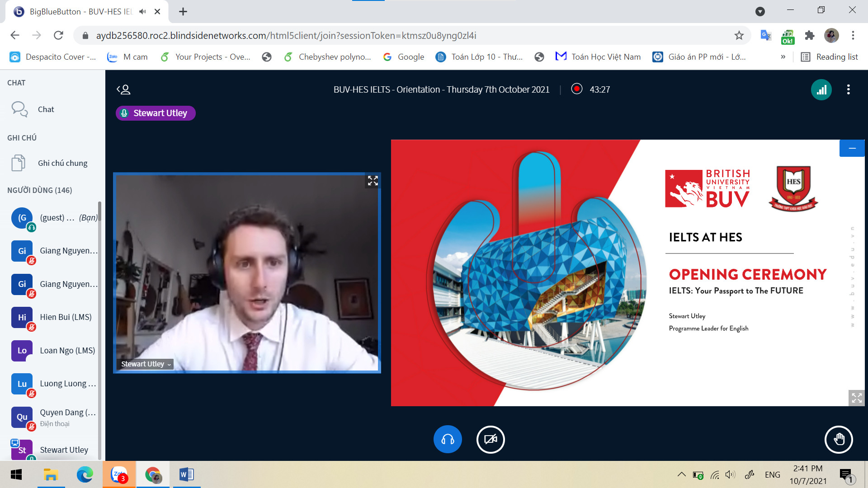
Task: Open the taskbar clock and date
Action: coord(808,474)
